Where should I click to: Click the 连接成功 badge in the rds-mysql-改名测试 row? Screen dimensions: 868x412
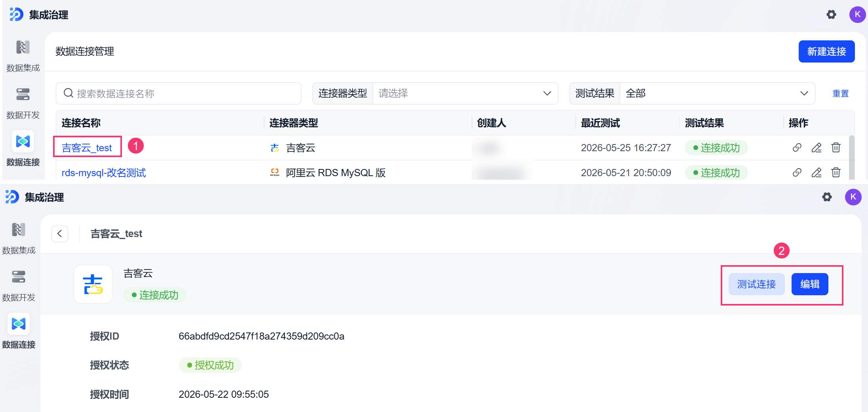click(x=716, y=173)
